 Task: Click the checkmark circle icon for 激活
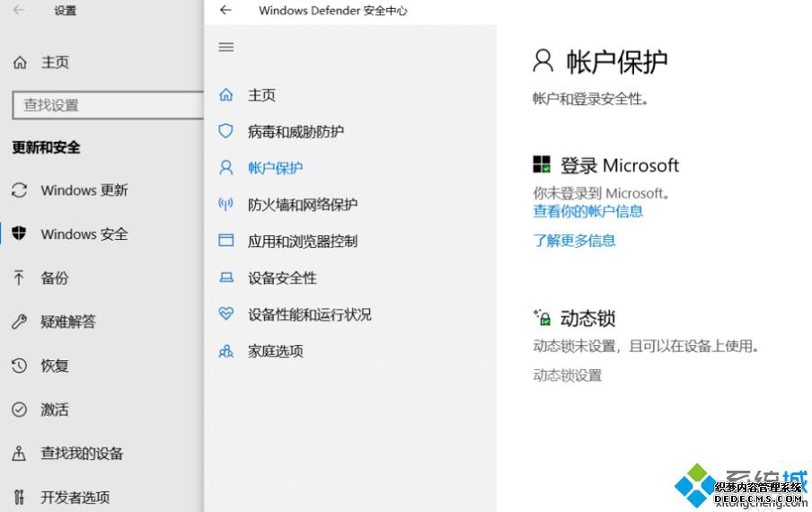coord(19,410)
